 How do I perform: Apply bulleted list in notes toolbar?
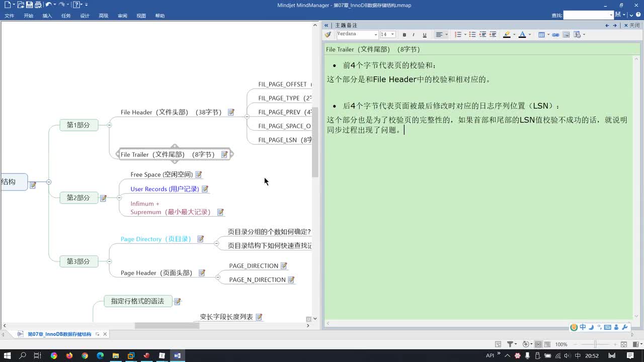pyautogui.click(x=472, y=35)
